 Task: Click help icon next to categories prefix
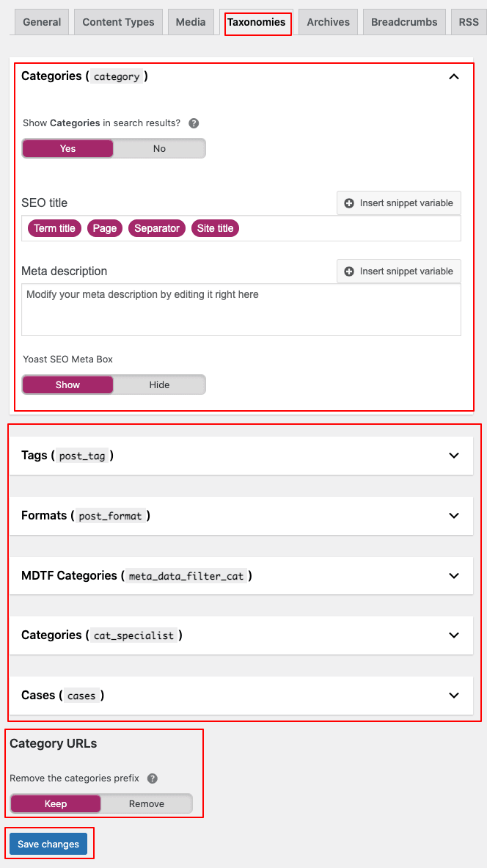[153, 778]
